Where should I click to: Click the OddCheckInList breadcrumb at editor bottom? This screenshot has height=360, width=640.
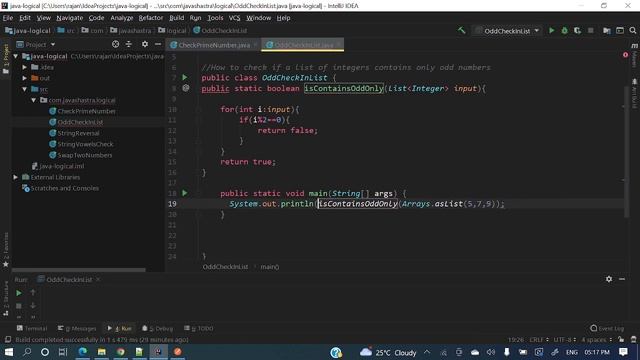(x=225, y=267)
